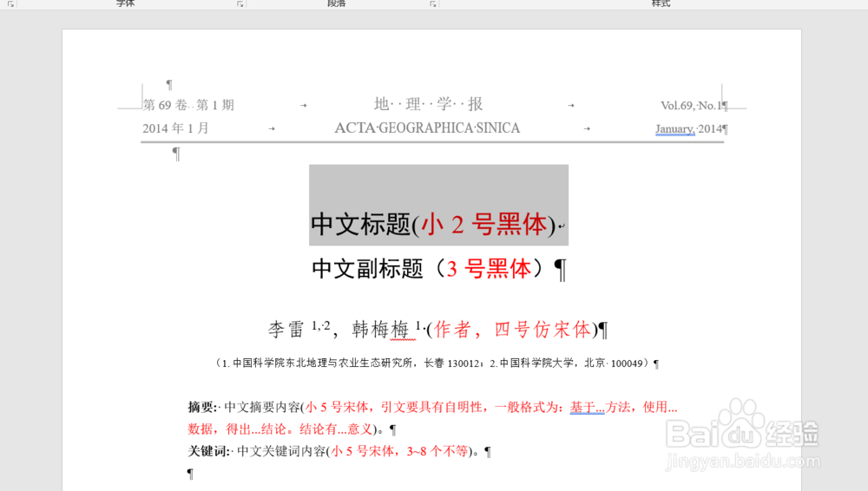Click the subtitle '中文副标题（3 号黑体）'

click(x=429, y=268)
